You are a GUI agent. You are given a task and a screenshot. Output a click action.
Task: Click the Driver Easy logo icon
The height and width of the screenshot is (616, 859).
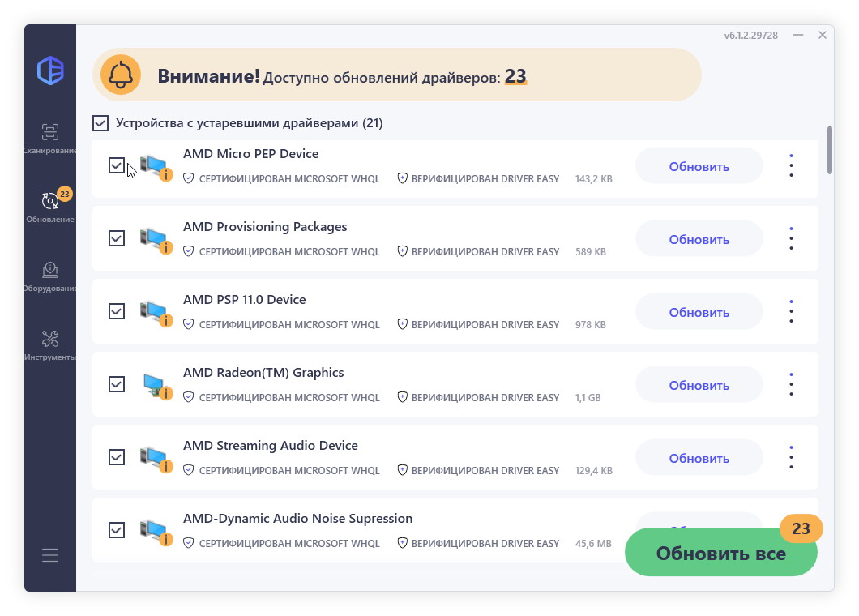(50, 71)
